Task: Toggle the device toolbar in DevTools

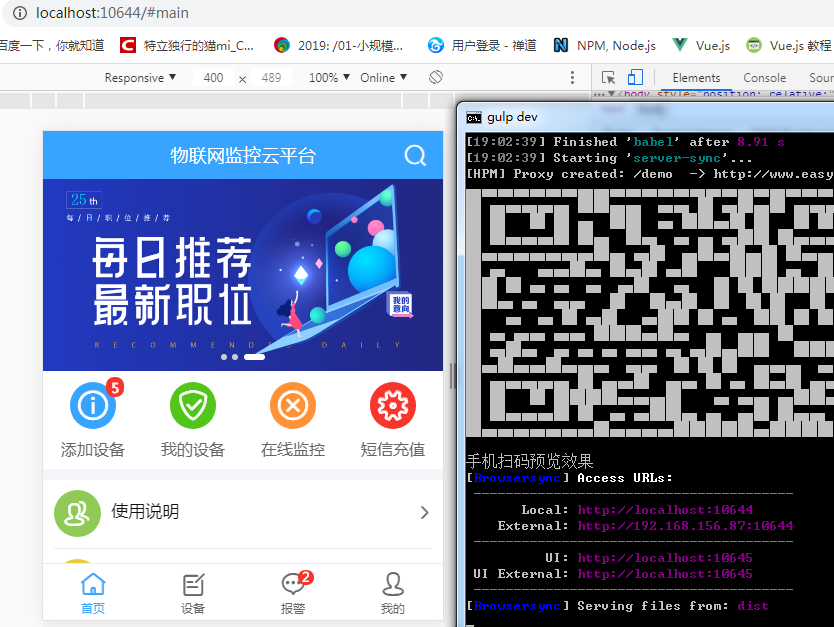Action: (634, 77)
